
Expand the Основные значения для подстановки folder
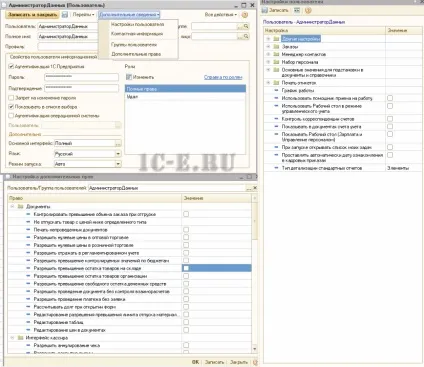pos(268,70)
